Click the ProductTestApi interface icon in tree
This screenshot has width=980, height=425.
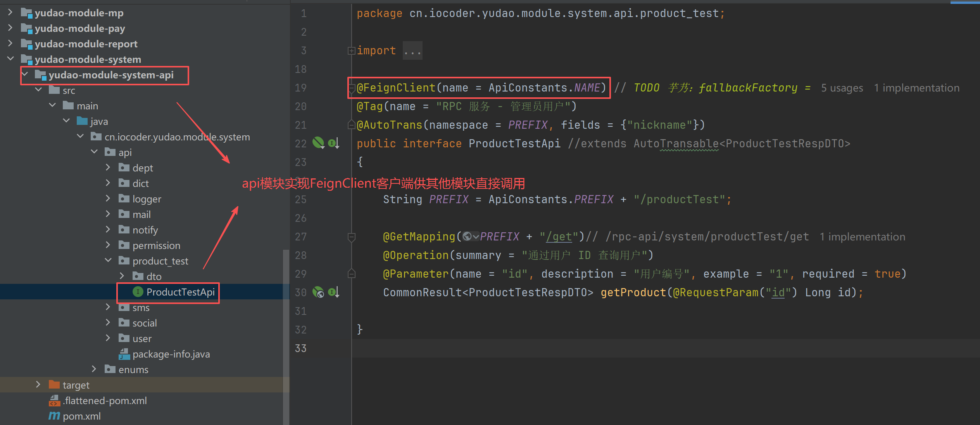(x=138, y=292)
